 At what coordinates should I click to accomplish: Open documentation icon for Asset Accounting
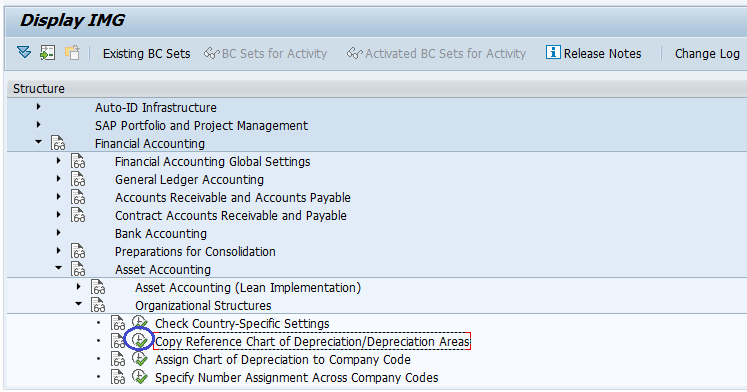point(78,269)
